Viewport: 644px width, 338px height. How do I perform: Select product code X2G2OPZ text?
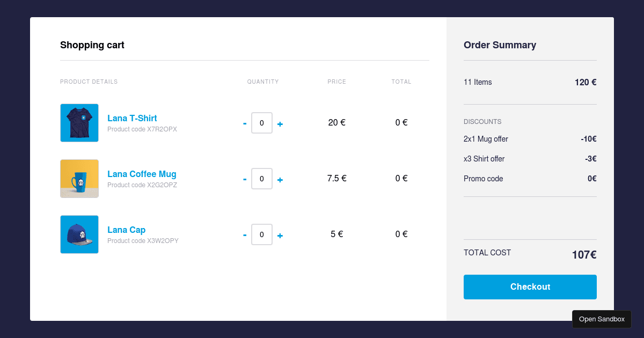pos(142,185)
